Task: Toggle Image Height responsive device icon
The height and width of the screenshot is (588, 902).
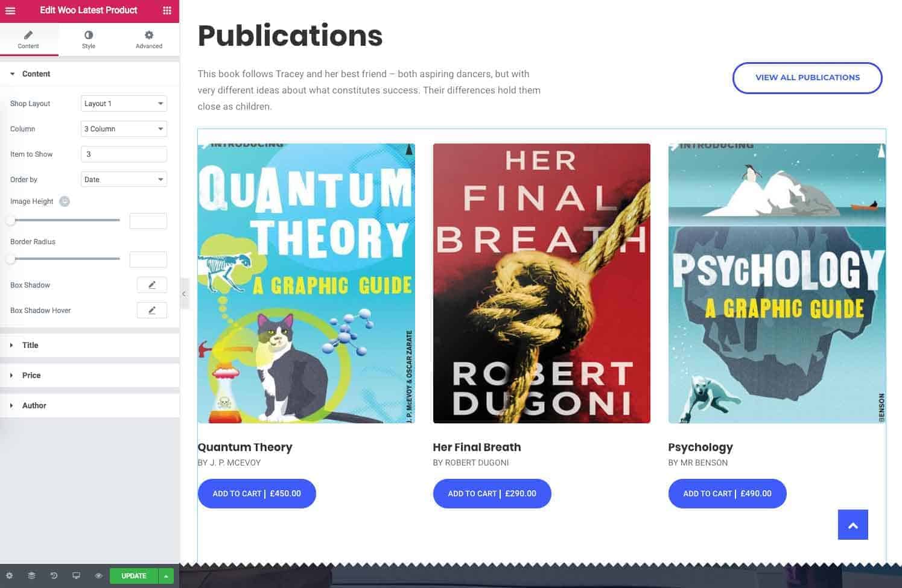Action: (x=65, y=201)
